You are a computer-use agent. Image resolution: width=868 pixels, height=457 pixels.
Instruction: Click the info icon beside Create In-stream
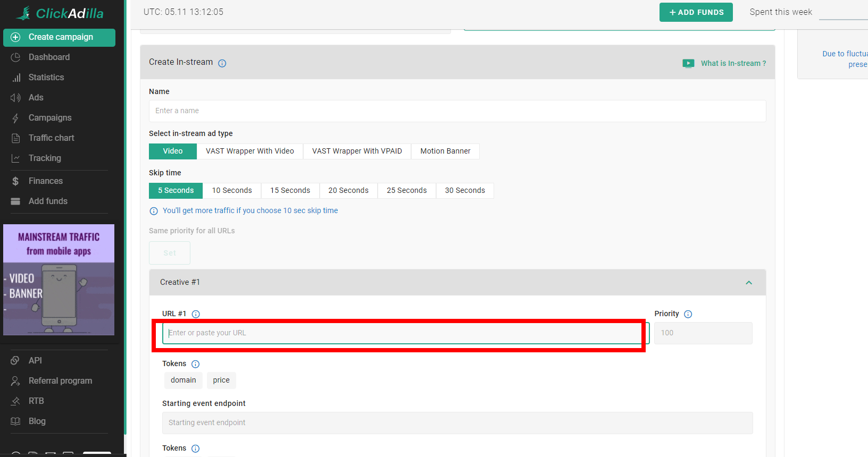coord(222,63)
